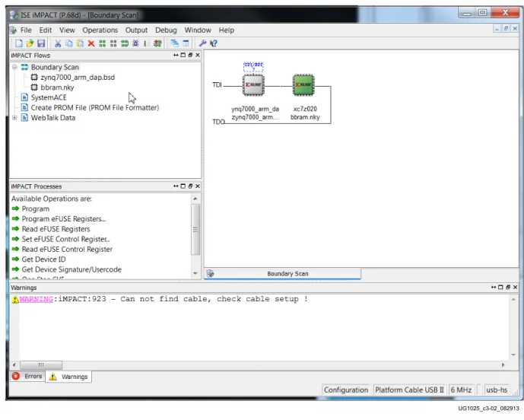Float the Warnings panel
Screen dimensions: 524x420
tap(507, 287)
